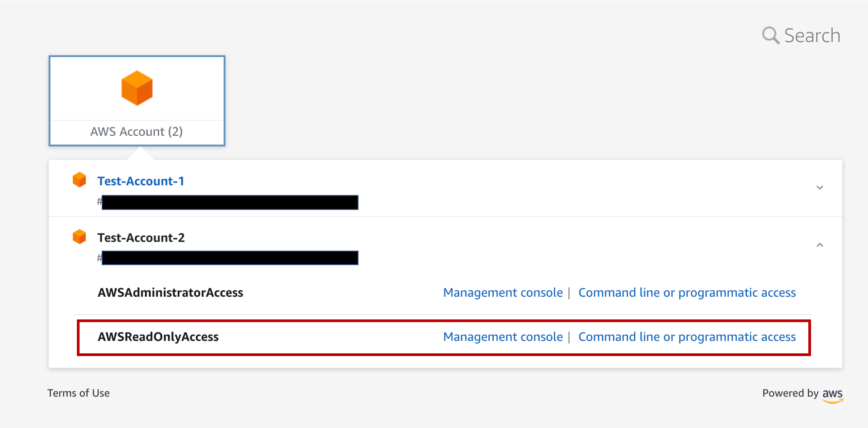Viewport: 868px width, 428px height.
Task: Open Management console for AWSReadOnlyAccess
Action: (x=502, y=337)
